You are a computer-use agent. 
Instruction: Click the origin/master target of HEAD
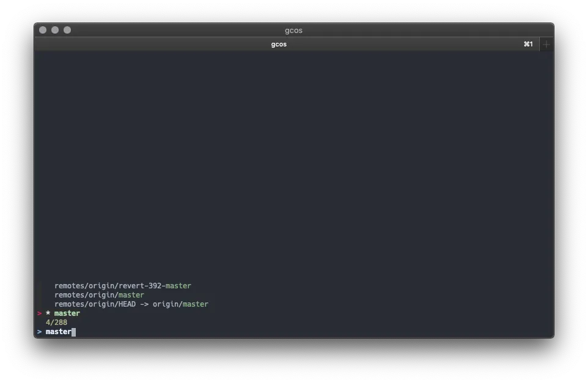181,304
